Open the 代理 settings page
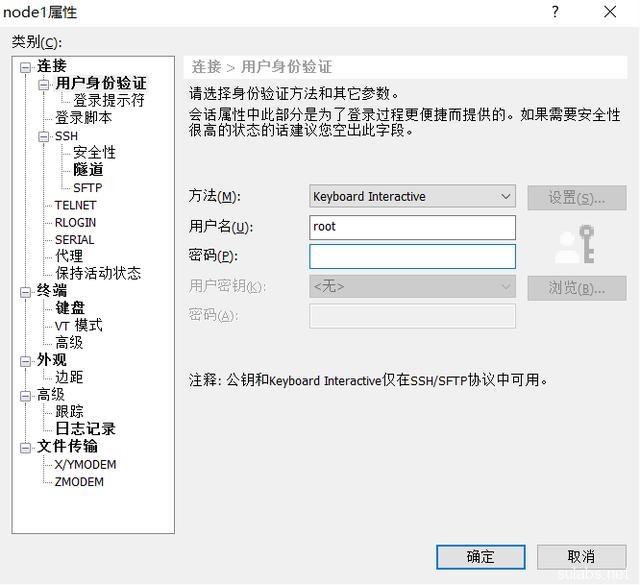Image resolution: width=640 pixels, height=585 pixels. [69, 256]
